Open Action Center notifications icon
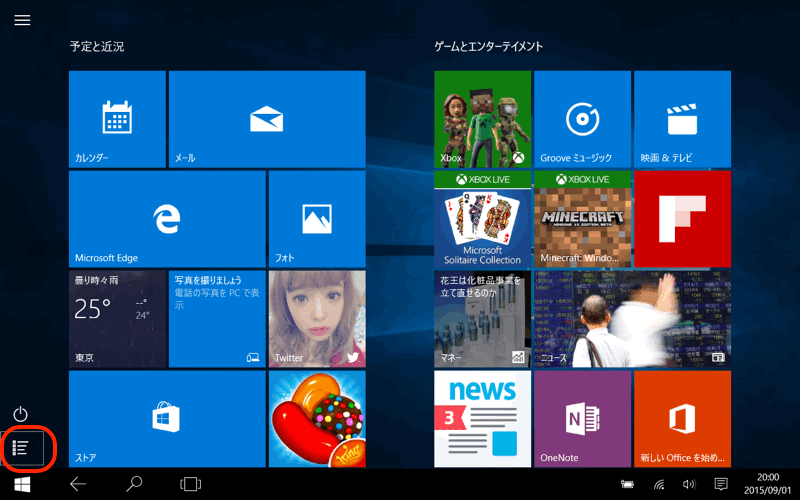 tap(720, 484)
